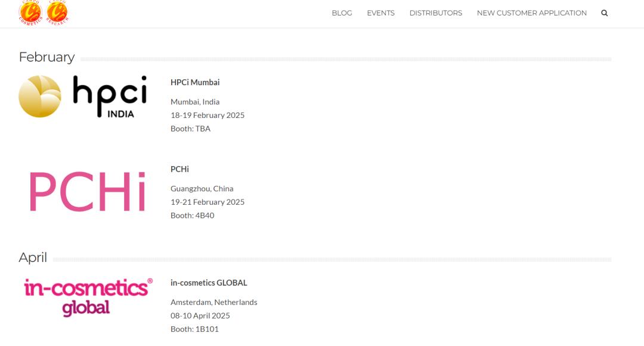Click the Booth: 4B40 text
This screenshot has width=644, height=346.
point(192,216)
